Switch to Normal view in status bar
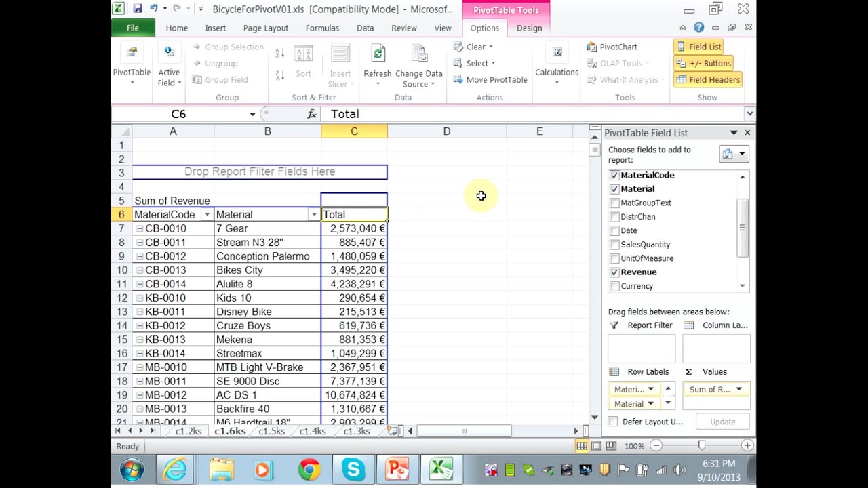 coord(582,446)
